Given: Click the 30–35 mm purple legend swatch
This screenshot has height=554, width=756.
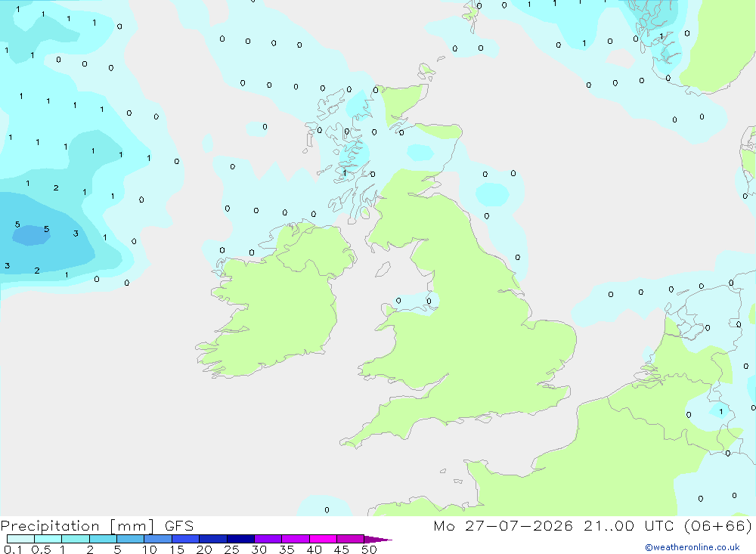Looking at the screenshot, I should (x=268, y=539).
